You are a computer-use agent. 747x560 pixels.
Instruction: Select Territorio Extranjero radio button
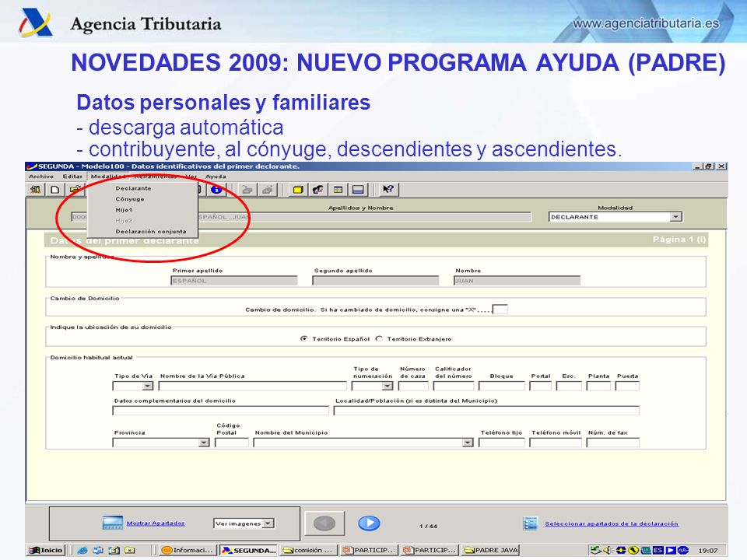tap(379, 338)
